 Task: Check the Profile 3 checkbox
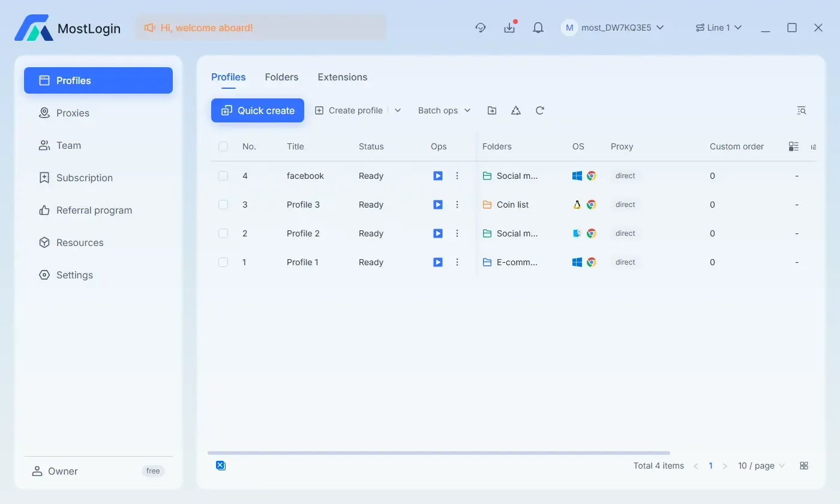[223, 205]
